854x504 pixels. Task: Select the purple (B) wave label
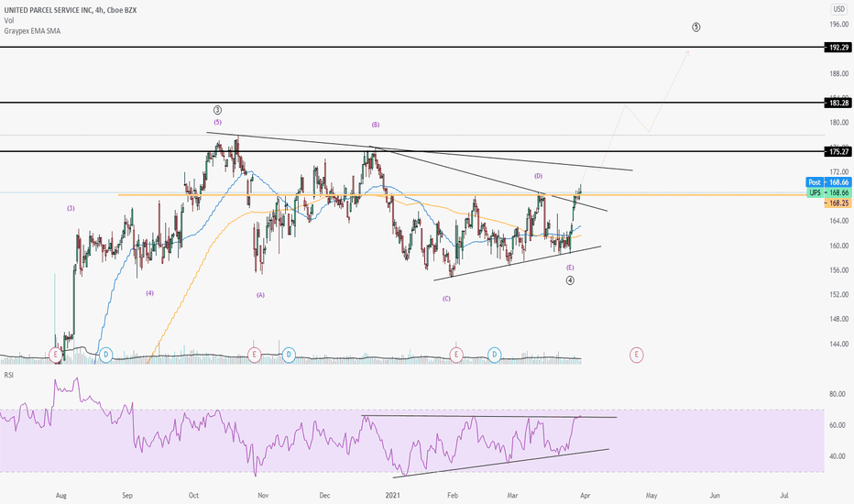(376, 125)
